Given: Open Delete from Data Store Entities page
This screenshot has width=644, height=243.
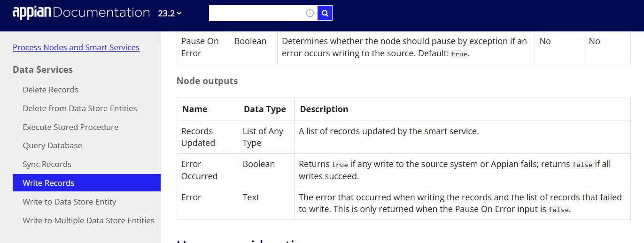Looking at the screenshot, I should point(80,108).
